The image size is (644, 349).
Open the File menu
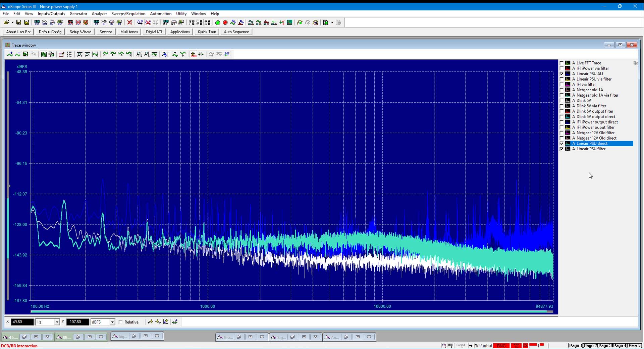[x=6, y=14]
